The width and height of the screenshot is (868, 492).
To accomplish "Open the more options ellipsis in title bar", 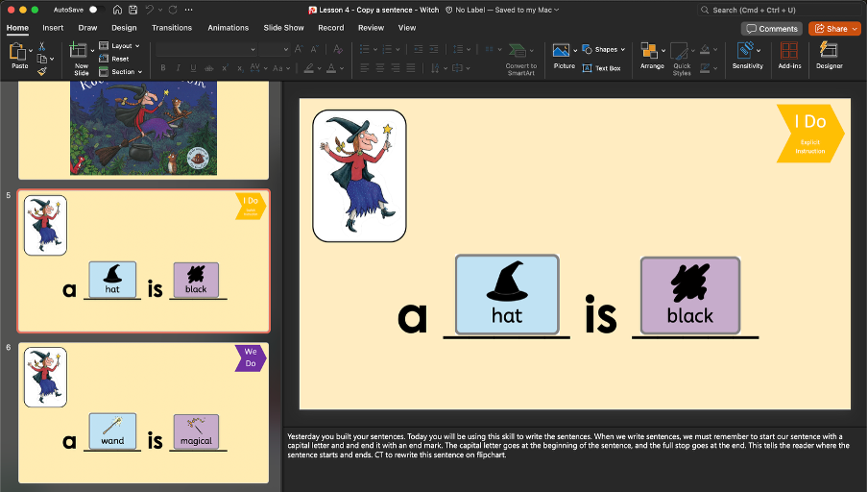I will point(189,10).
